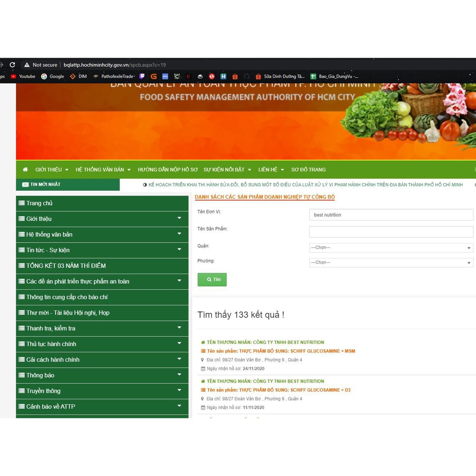Reload the page with the refresh icon
This screenshot has width=476, height=476.
tap(13, 65)
